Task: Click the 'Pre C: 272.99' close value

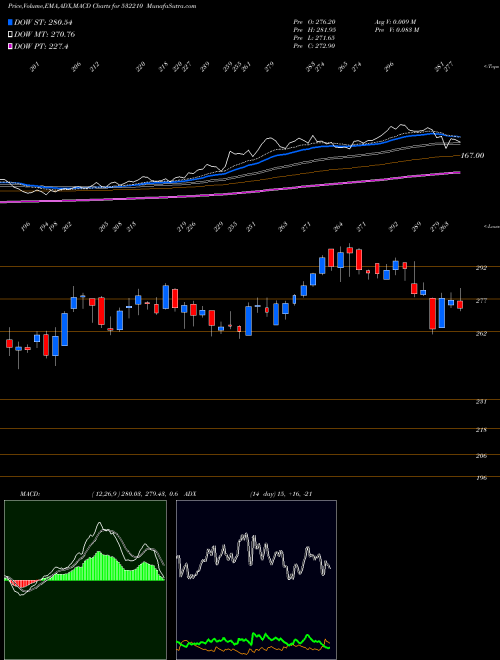Action: (314, 46)
